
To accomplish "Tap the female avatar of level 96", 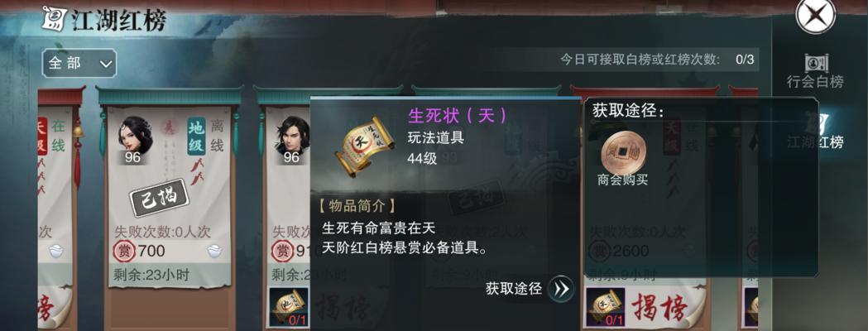I will [x=135, y=136].
